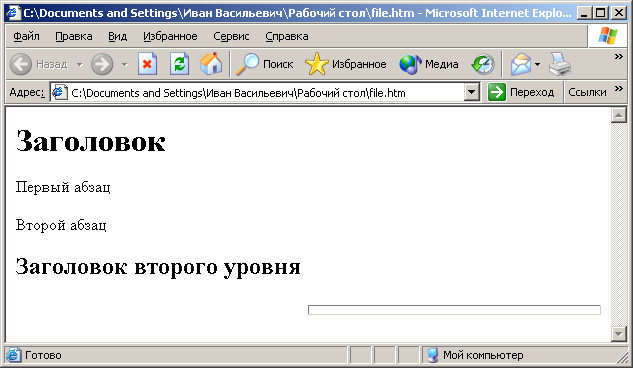Open the Файл menu

click(x=26, y=36)
